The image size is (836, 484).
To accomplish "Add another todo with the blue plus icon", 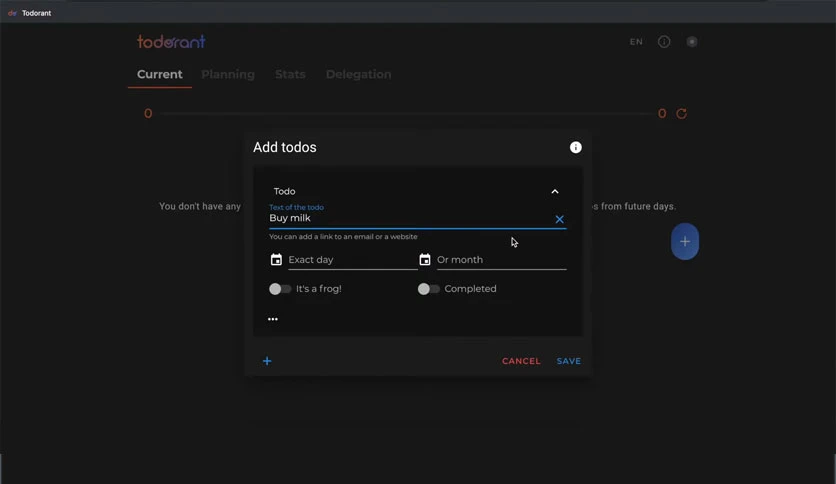I will pyautogui.click(x=267, y=361).
